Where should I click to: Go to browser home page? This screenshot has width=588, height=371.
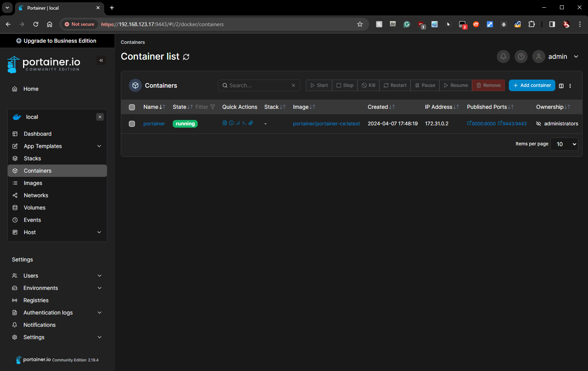(x=50, y=24)
